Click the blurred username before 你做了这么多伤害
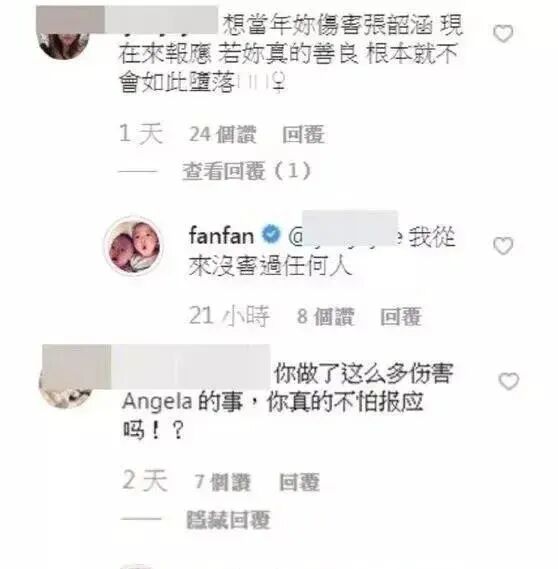 (190, 367)
